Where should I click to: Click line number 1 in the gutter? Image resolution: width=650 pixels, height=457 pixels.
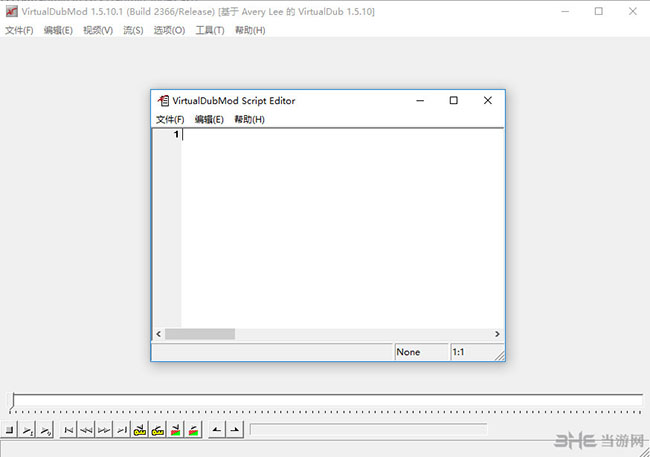pos(176,134)
